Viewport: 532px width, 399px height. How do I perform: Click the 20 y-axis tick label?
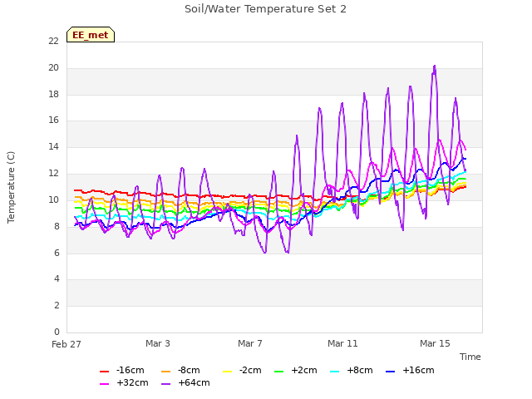53,68
